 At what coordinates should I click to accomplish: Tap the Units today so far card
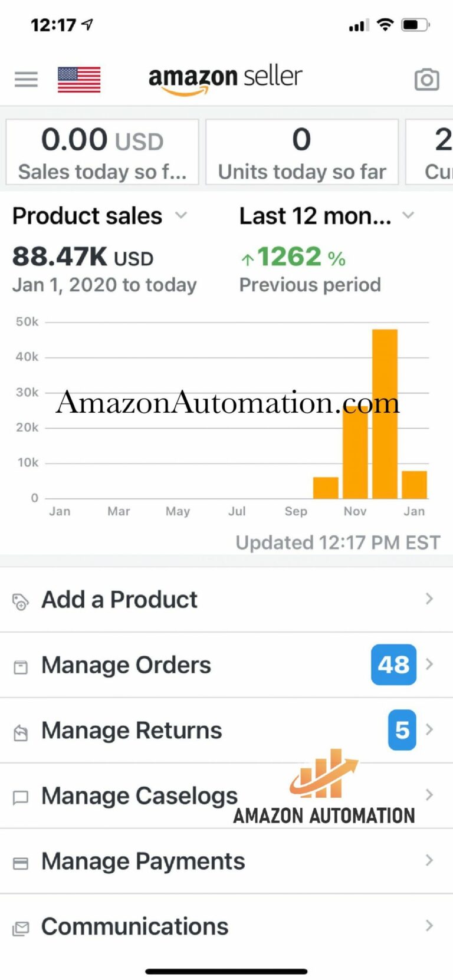tap(302, 152)
